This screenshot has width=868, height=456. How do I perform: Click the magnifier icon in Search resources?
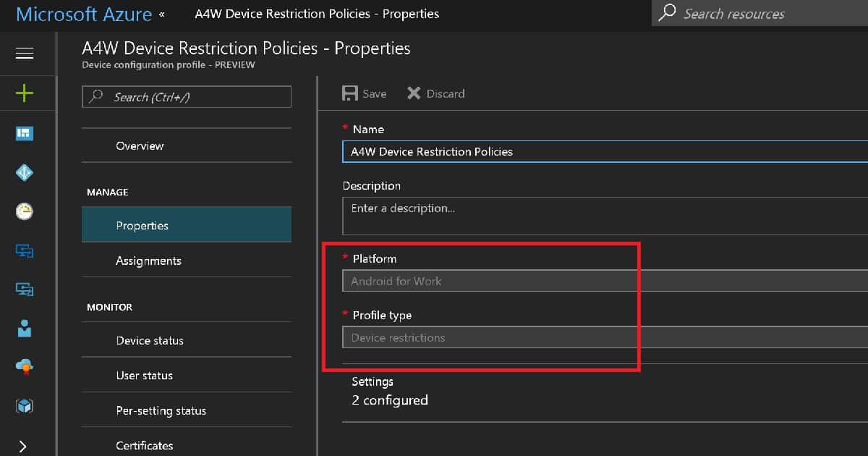(x=668, y=13)
